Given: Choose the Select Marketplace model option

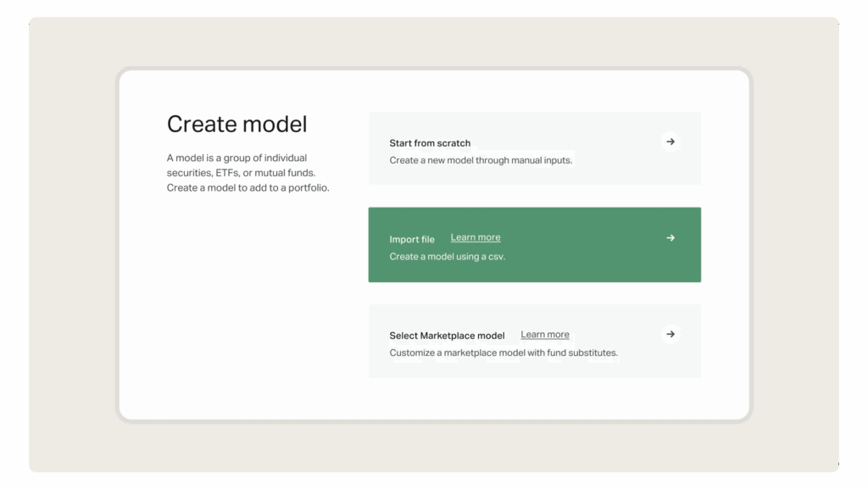Looking at the screenshot, I should tap(534, 340).
